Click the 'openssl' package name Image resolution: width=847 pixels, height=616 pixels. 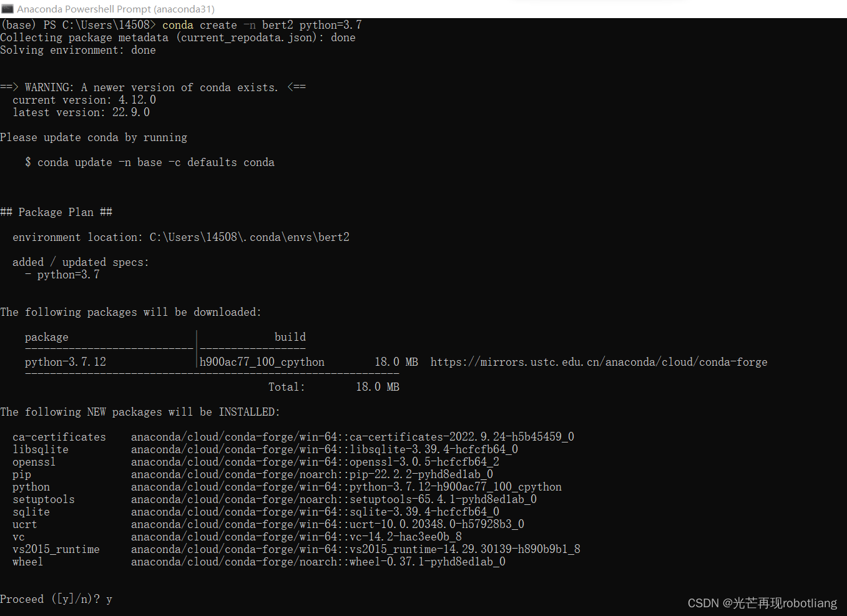point(34,462)
